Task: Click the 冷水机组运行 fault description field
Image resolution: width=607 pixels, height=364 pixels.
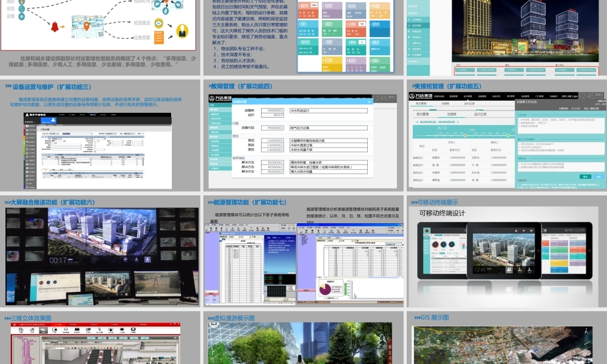Action: 328,110
